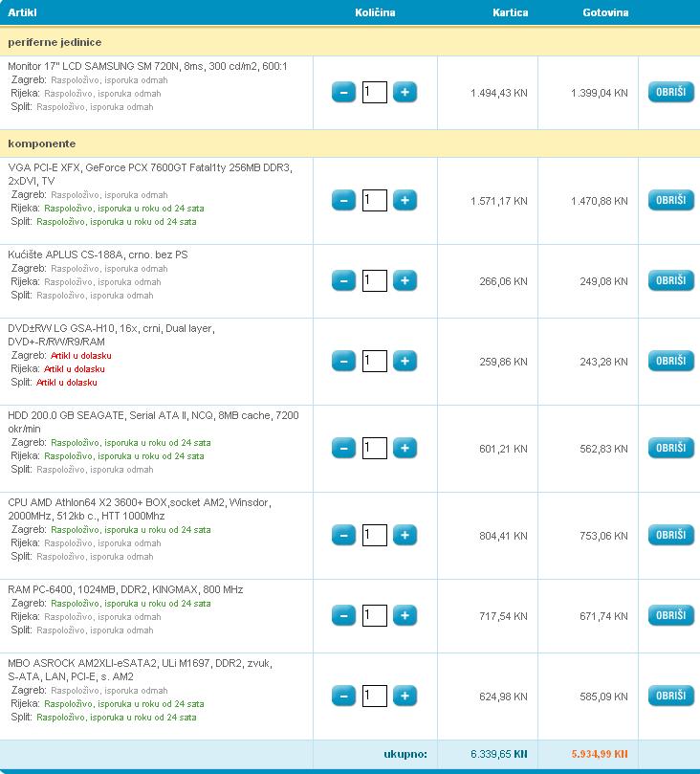700x774 pixels.
Task: Increase XFX GeForce 7600GT quantity
Action: click(x=405, y=201)
